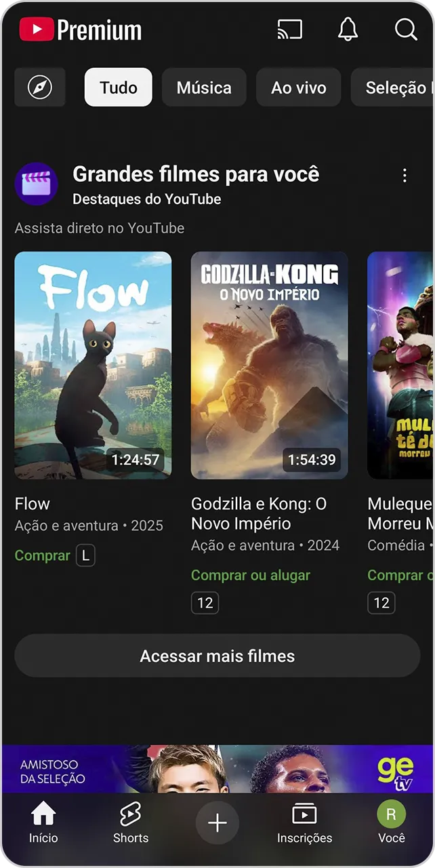The height and width of the screenshot is (868, 435).
Task: Open Explore with the compass icon
Action: tap(39, 87)
